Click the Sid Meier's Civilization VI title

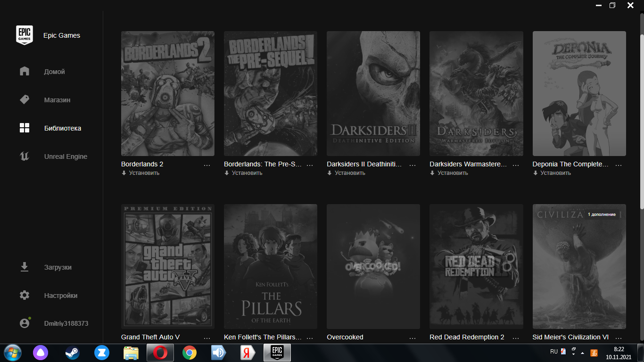point(570,337)
